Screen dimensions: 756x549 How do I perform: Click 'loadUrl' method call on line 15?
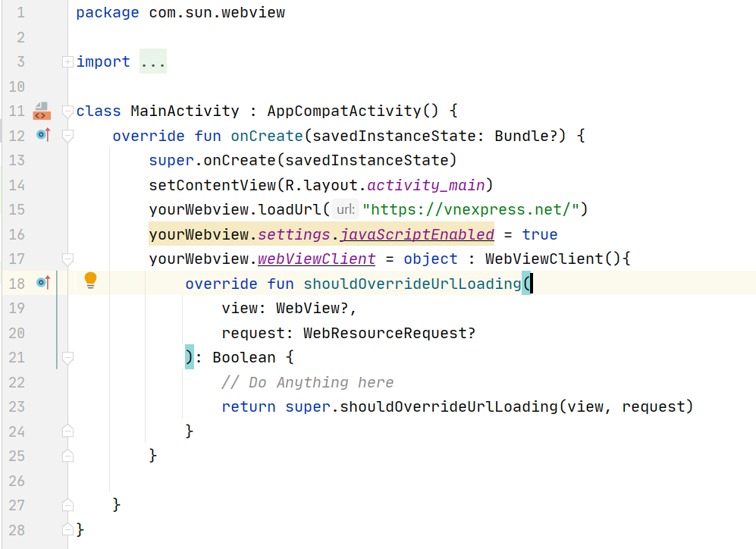290,209
